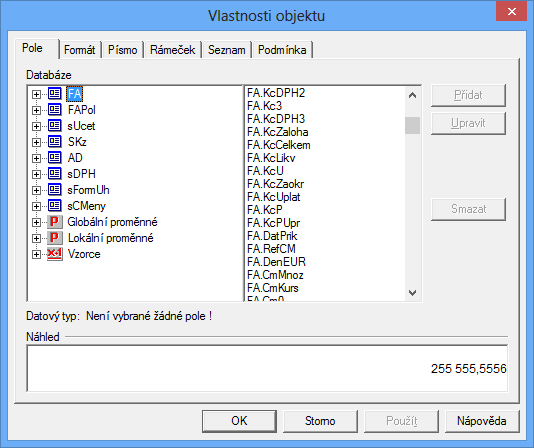Select the sDPH table icon

[54, 173]
